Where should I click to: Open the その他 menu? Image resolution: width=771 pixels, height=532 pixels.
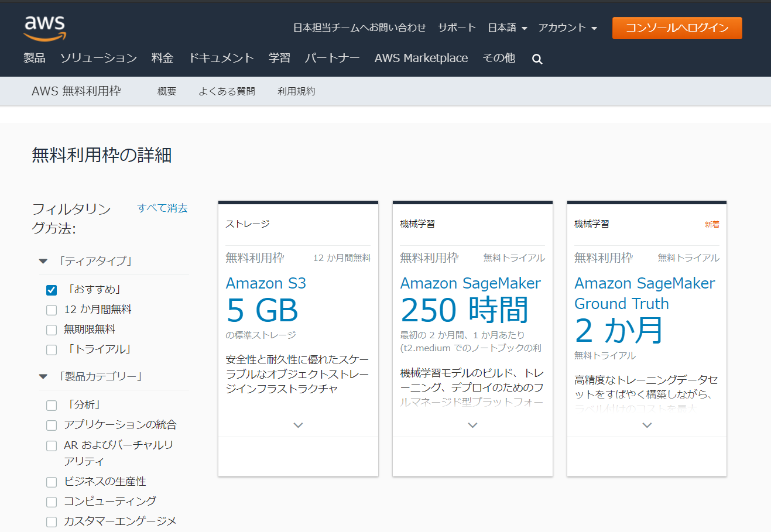pos(499,58)
